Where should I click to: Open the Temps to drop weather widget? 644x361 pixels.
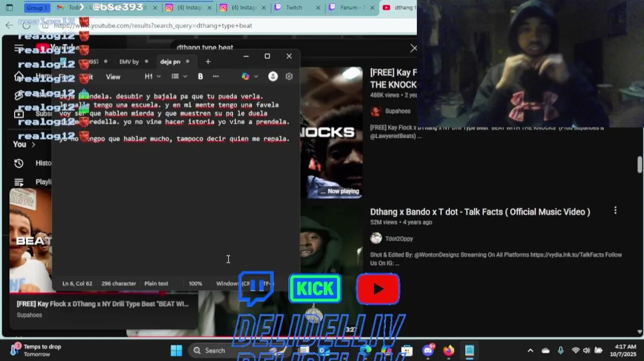coord(36,350)
